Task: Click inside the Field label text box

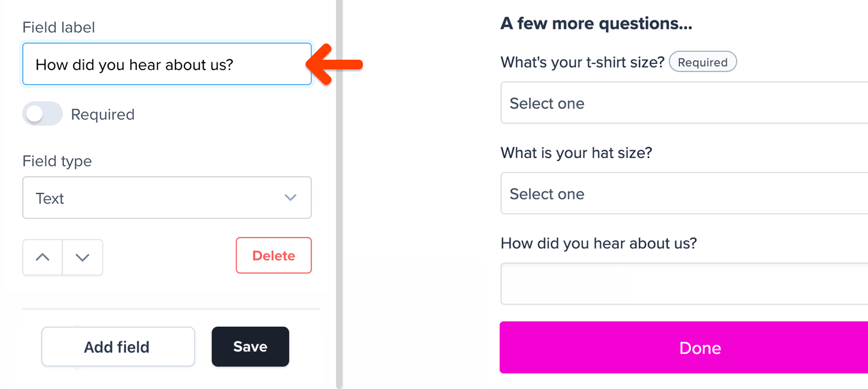Action: pyautogui.click(x=167, y=64)
